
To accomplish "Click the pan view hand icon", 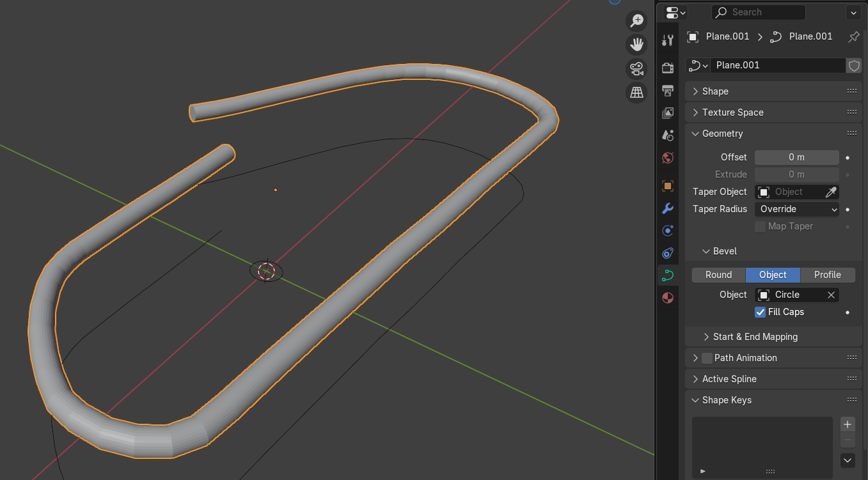I will pyautogui.click(x=636, y=45).
